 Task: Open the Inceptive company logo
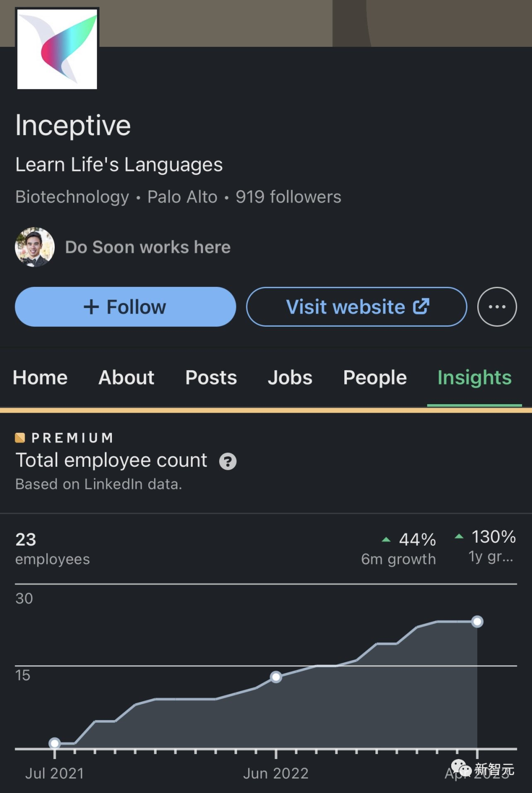point(57,49)
